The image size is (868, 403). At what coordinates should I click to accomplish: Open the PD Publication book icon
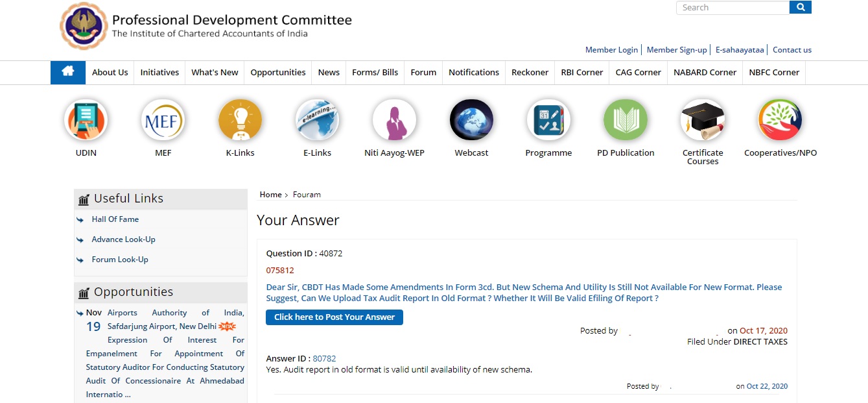pos(626,121)
